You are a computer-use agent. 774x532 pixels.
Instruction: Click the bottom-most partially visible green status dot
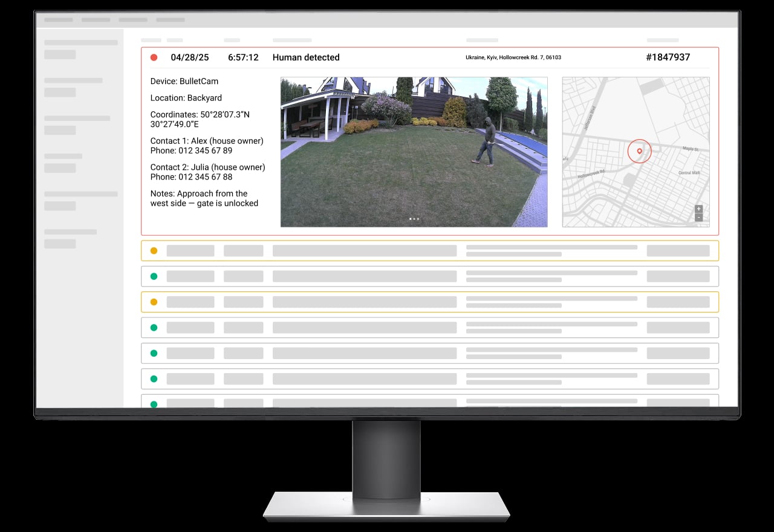click(154, 404)
